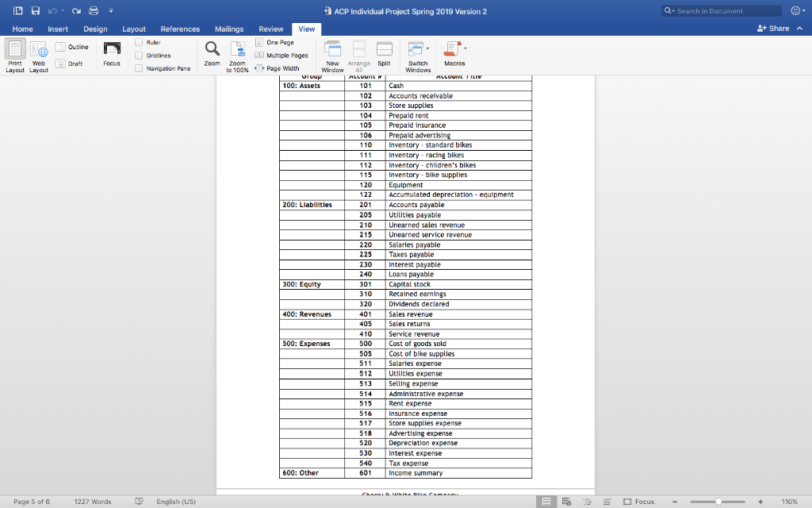The height and width of the screenshot is (508, 812).
Task: Open the Layout tab
Action: (133, 29)
